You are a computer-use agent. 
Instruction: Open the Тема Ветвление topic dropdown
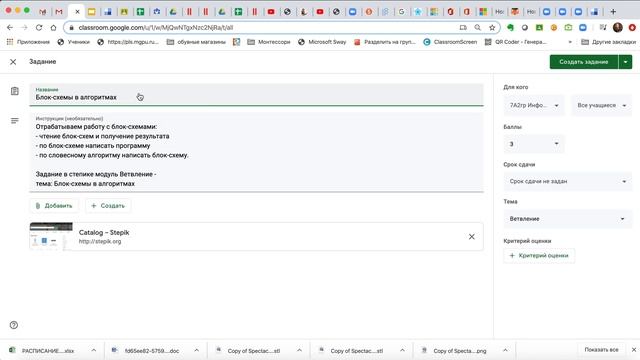coord(567,219)
